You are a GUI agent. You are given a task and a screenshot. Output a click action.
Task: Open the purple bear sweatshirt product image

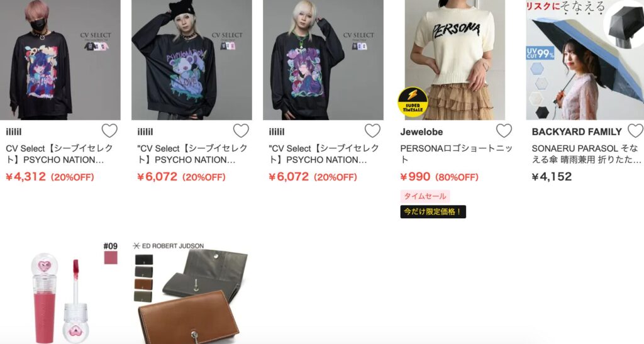pyautogui.click(x=192, y=60)
